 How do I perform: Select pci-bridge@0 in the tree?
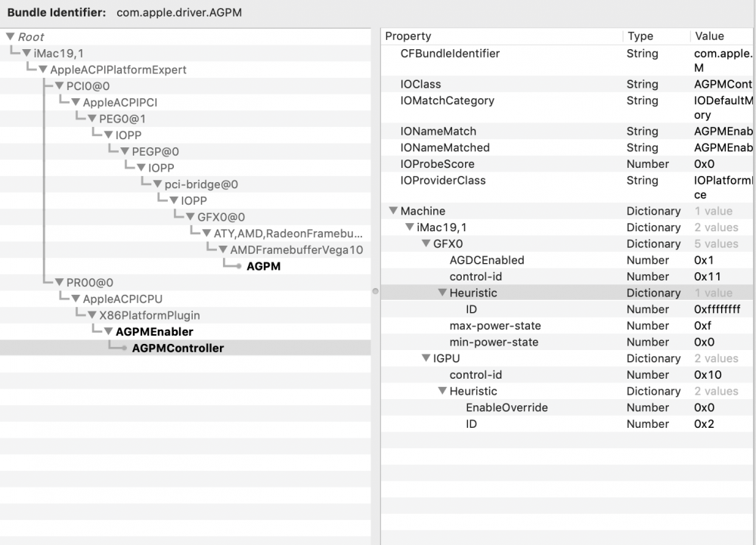click(x=201, y=184)
